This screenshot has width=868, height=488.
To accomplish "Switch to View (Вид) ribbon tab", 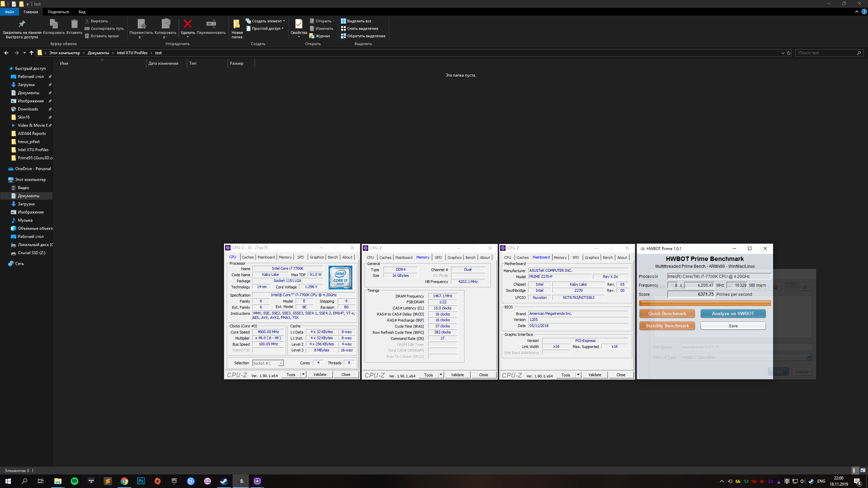I will (x=82, y=12).
